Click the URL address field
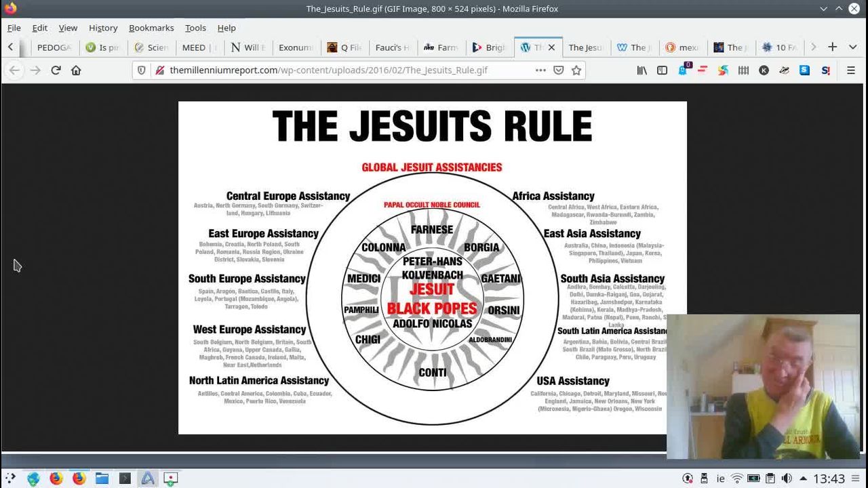868x488 pixels. 339,70
